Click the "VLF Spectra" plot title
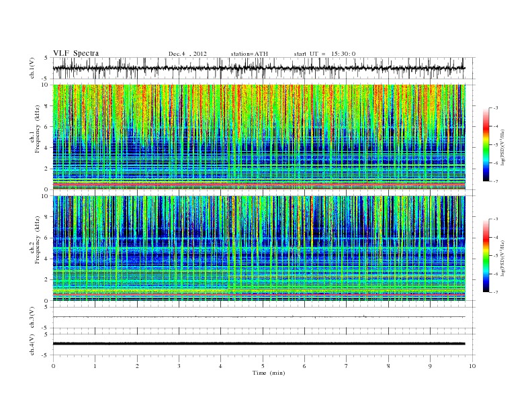This screenshot has width=532, height=411. click(76, 53)
